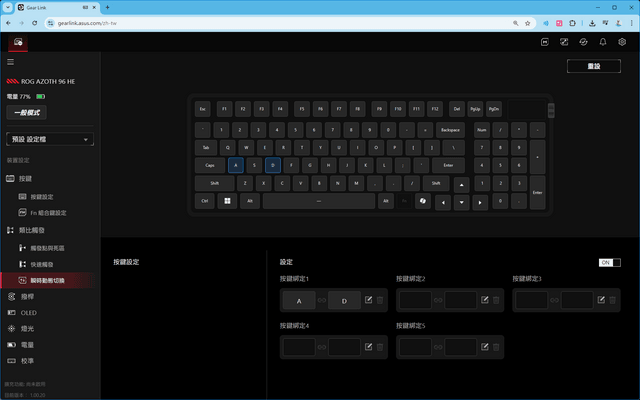Screen dimensions: 640x400
Task: Open the browser downloads icon
Action: pyautogui.click(x=592, y=23)
